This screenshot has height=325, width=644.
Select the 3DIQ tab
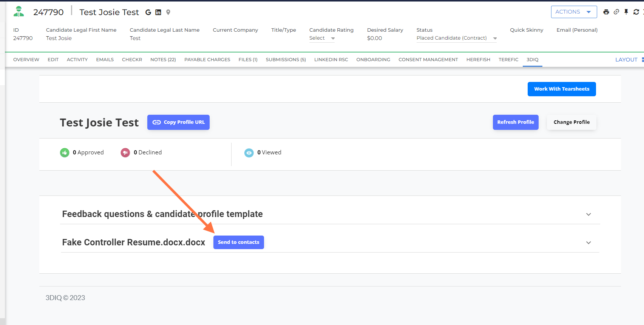coord(533,60)
